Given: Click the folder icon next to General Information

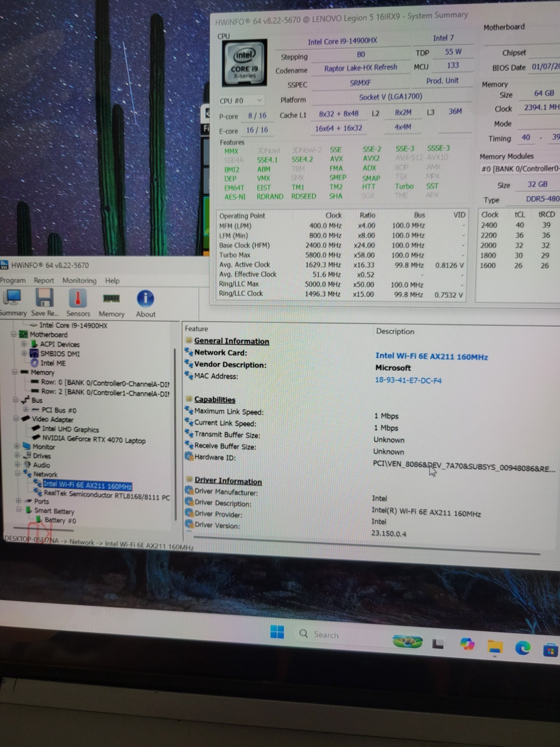Looking at the screenshot, I should point(189,340).
